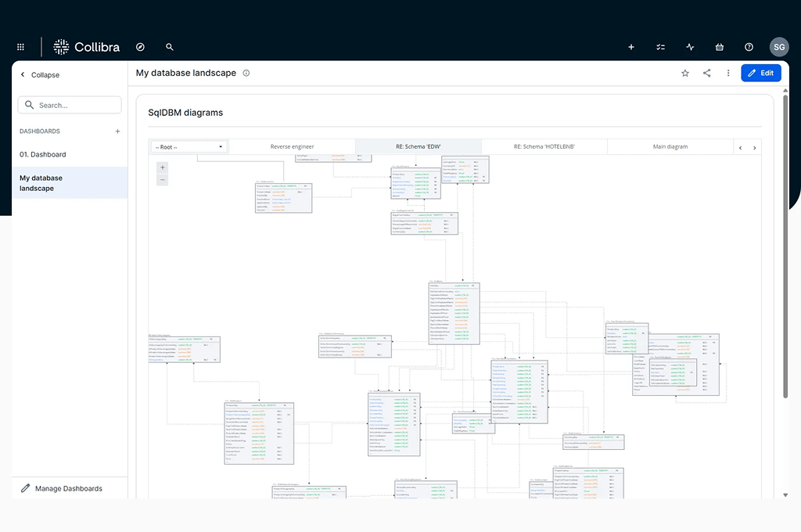Share the dashboard via share icon
The image size is (801, 532).
[707, 73]
